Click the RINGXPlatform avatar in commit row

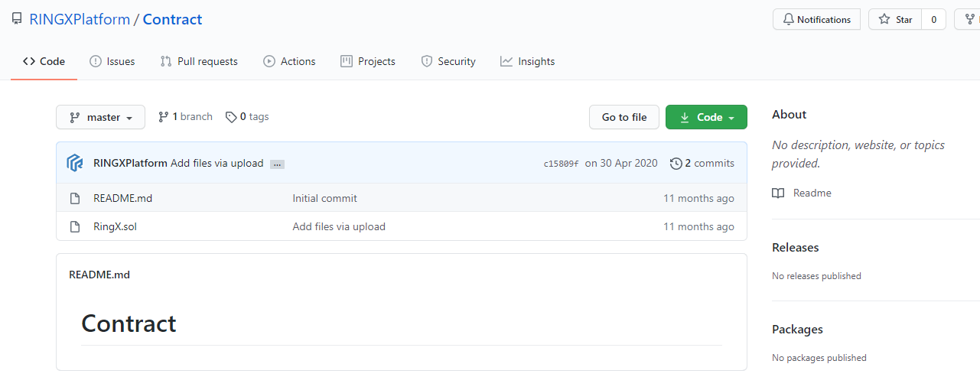click(75, 163)
